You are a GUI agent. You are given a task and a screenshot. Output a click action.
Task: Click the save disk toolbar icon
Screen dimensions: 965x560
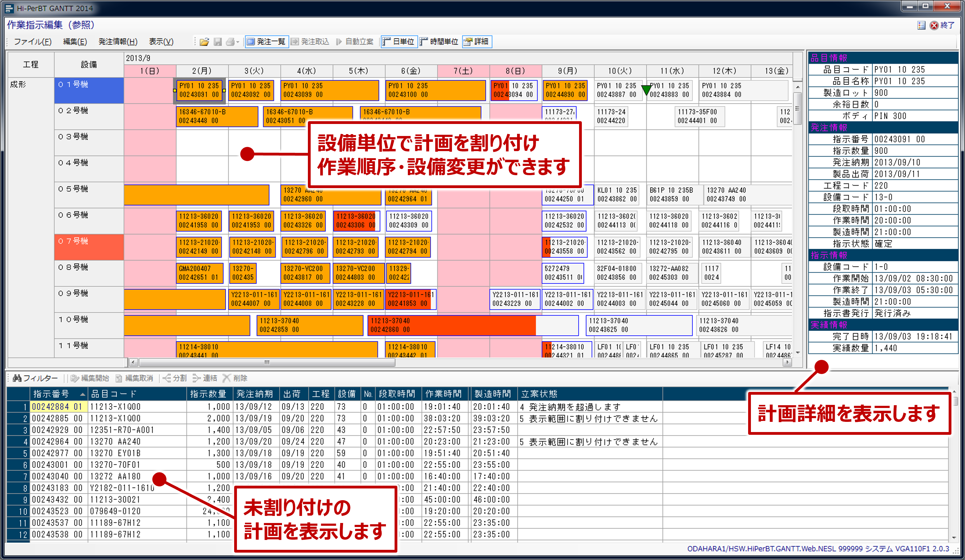pyautogui.click(x=217, y=42)
